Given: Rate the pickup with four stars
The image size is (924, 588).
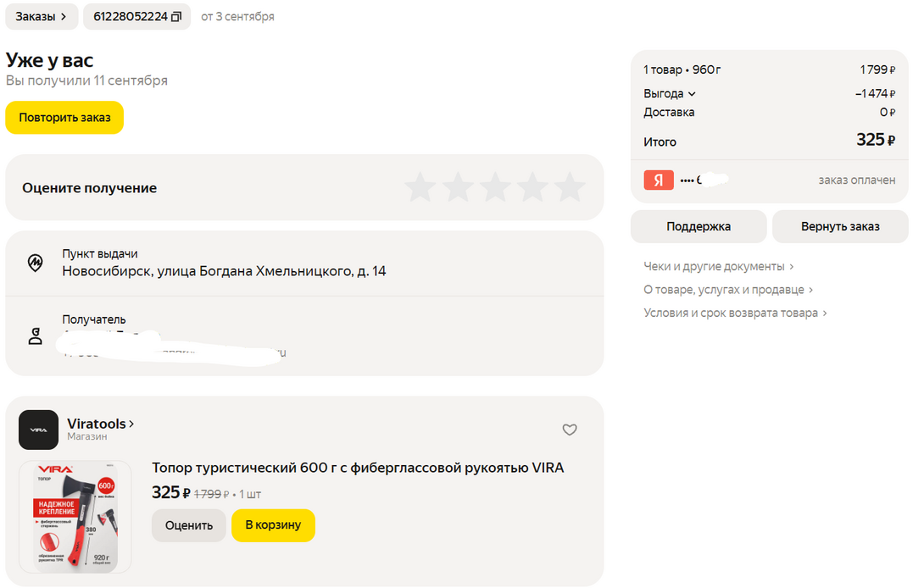Looking at the screenshot, I should click(x=532, y=187).
